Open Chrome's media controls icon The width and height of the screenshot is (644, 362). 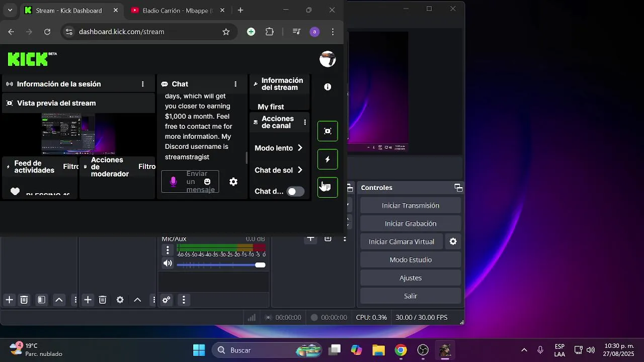pos(296,32)
